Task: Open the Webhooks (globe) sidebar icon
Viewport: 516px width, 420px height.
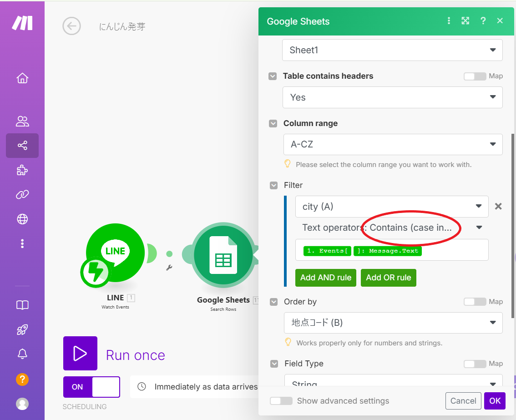Action: click(x=22, y=219)
